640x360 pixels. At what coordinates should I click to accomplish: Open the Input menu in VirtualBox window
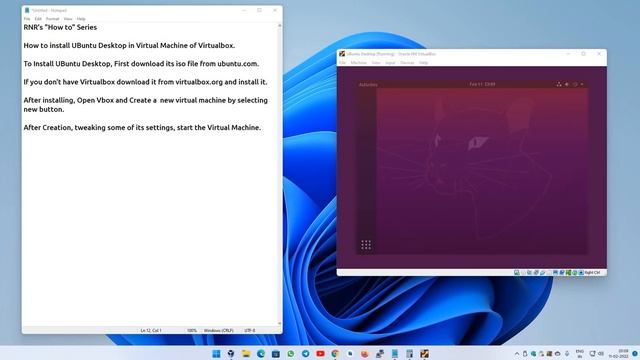[x=390, y=63]
